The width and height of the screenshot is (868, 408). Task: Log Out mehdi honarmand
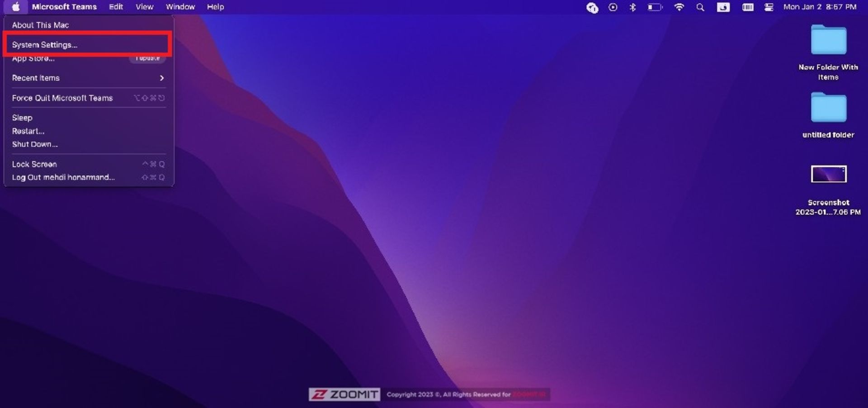tap(88, 177)
